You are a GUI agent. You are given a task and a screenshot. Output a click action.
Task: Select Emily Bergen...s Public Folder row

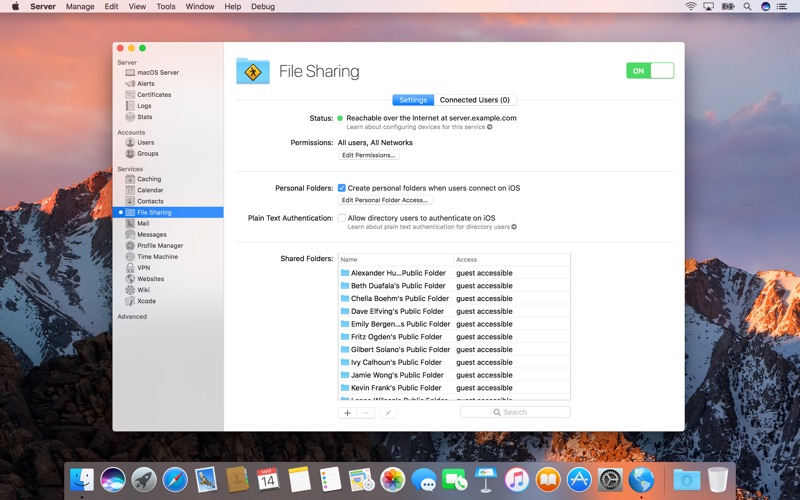tap(454, 324)
